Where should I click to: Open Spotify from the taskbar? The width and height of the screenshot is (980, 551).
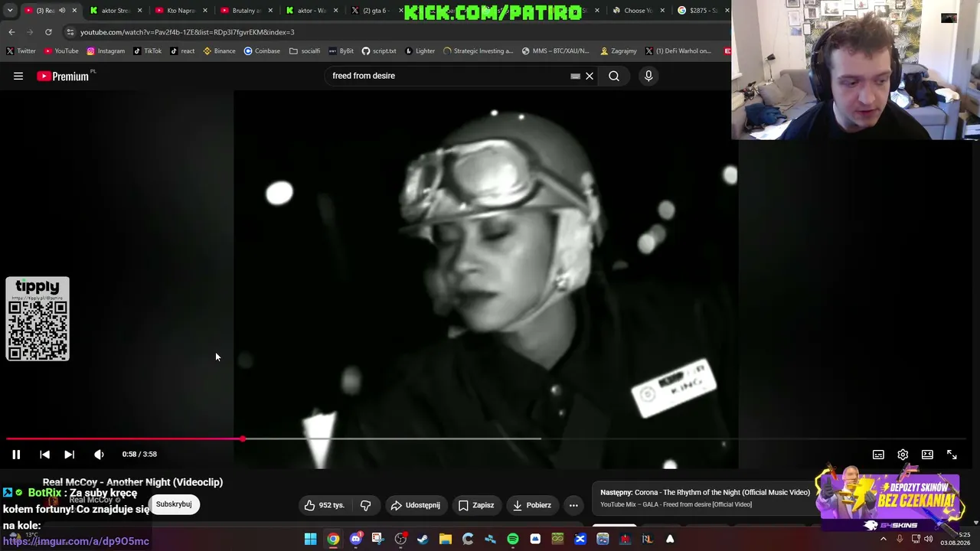click(x=513, y=540)
